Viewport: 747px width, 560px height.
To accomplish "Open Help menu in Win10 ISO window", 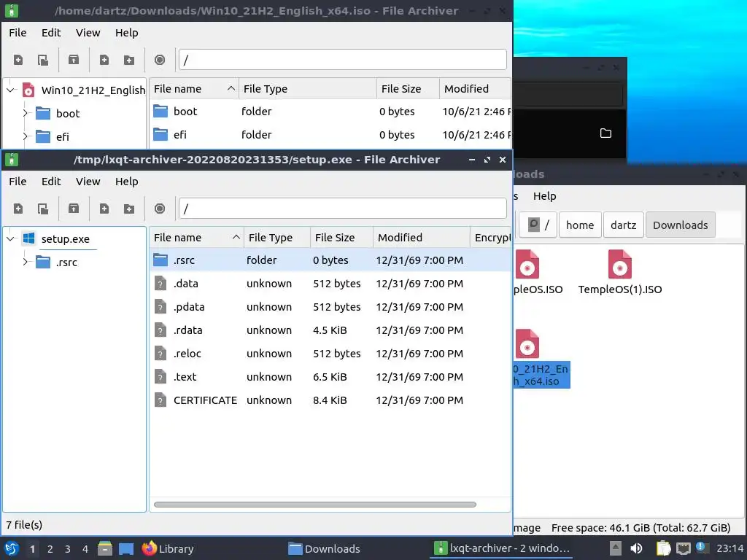I will coord(127,33).
